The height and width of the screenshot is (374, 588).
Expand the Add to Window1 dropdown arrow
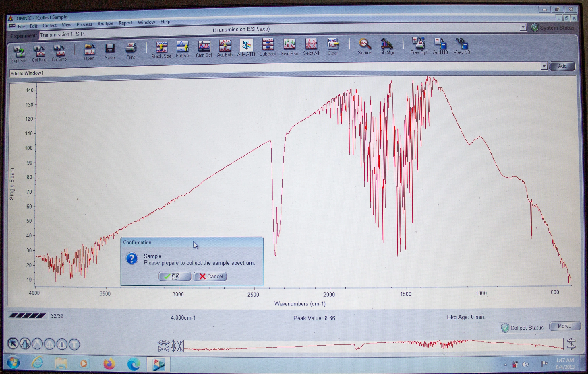pos(543,66)
